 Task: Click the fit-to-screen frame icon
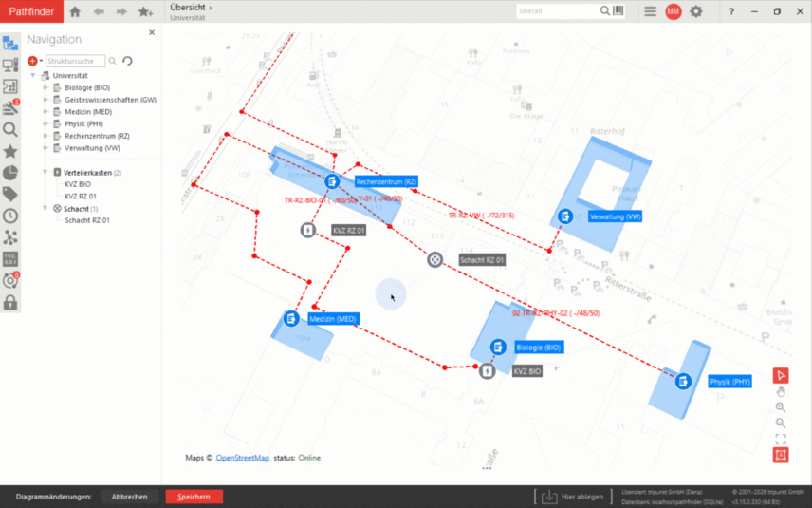tap(781, 440)
